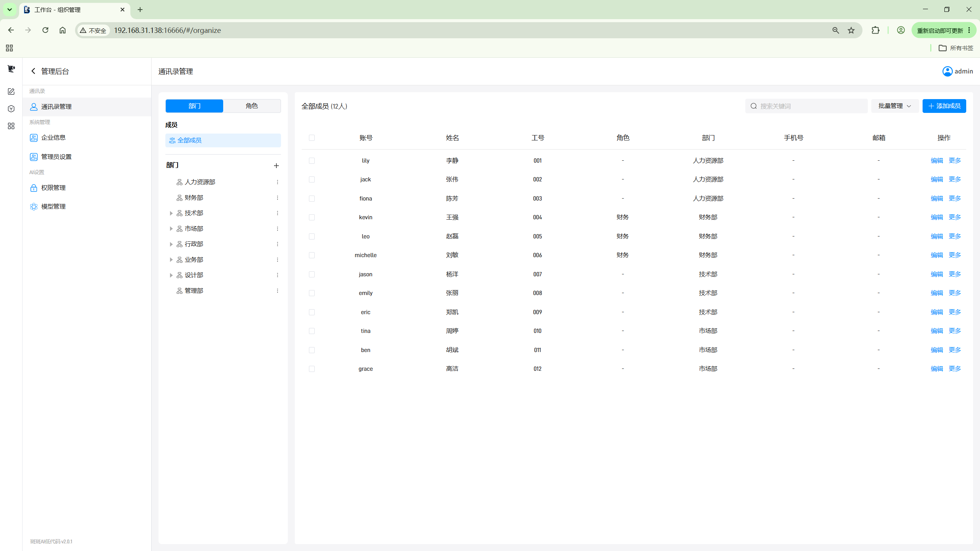This screenshot has height=551, width=980.
Task: Click the browser reload icon
Action: coord(45,30)
